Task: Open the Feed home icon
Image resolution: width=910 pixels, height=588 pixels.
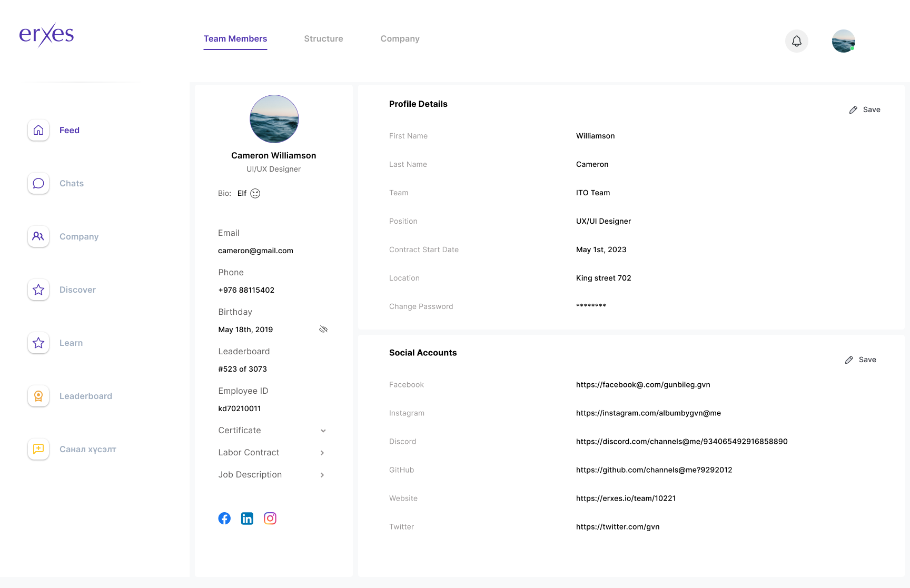Action: [38, 130]
